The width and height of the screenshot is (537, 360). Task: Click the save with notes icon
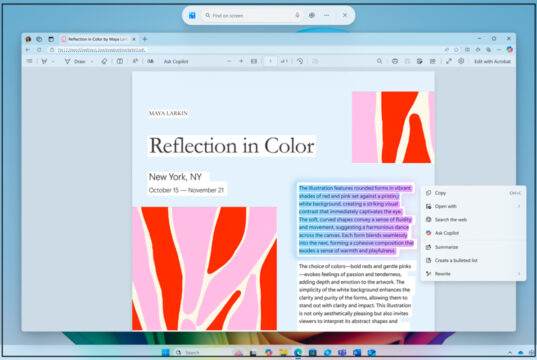click(420, 61)
